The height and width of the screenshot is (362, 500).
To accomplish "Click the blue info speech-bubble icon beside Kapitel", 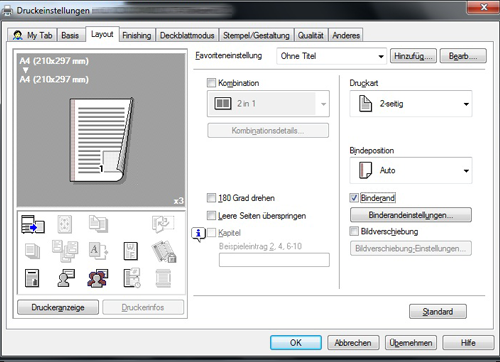I will point(198,234).
